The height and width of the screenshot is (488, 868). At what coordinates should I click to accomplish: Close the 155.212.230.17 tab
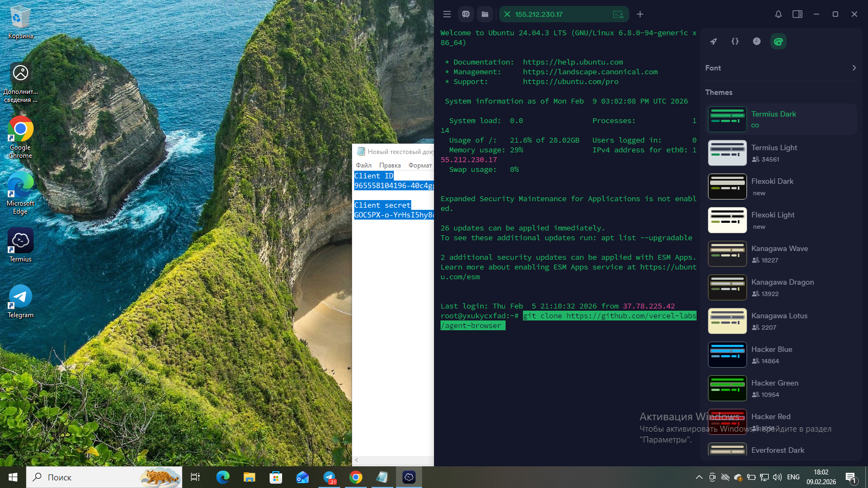pos(507,14)
